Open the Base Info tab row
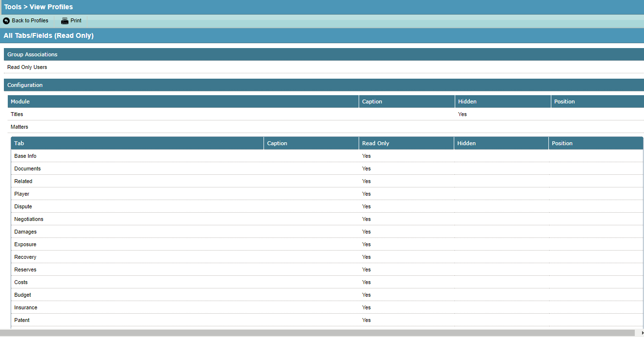This screenshot has width=644, height=337. point(25,156)
